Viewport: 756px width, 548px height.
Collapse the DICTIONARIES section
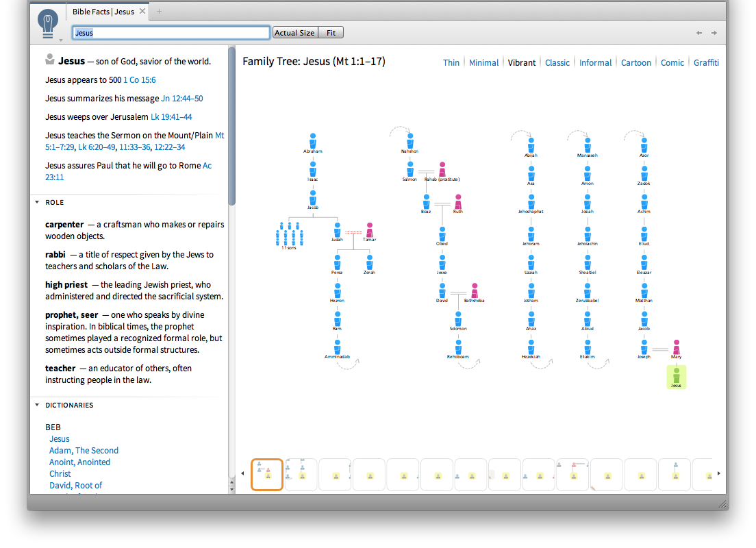(x=37, y=406)
